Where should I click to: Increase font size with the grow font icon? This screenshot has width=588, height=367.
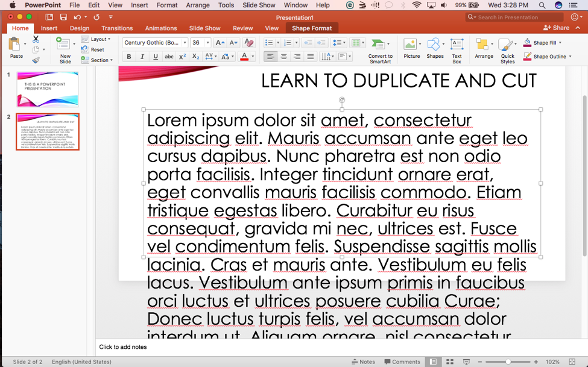click(x=220, y=42)
